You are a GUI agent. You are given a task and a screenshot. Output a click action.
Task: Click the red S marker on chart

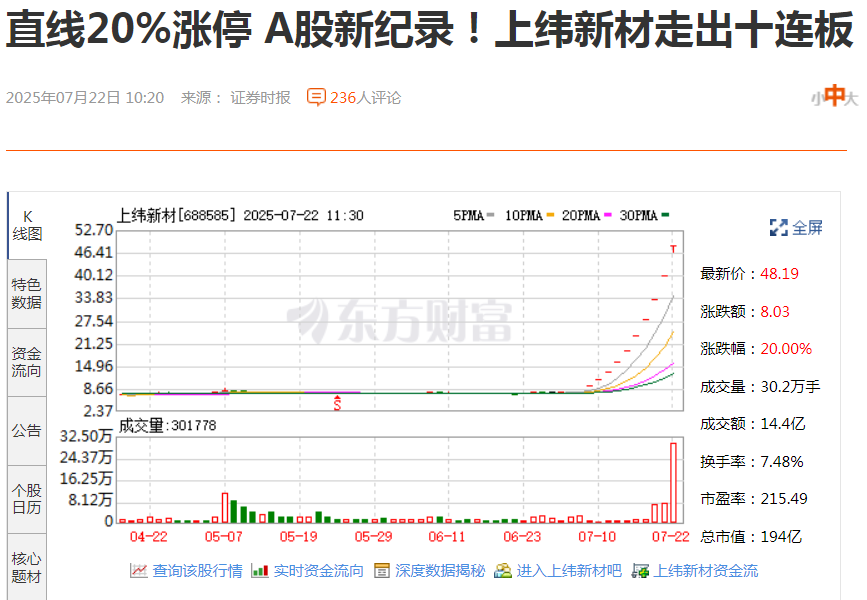(x=337, y=403)
